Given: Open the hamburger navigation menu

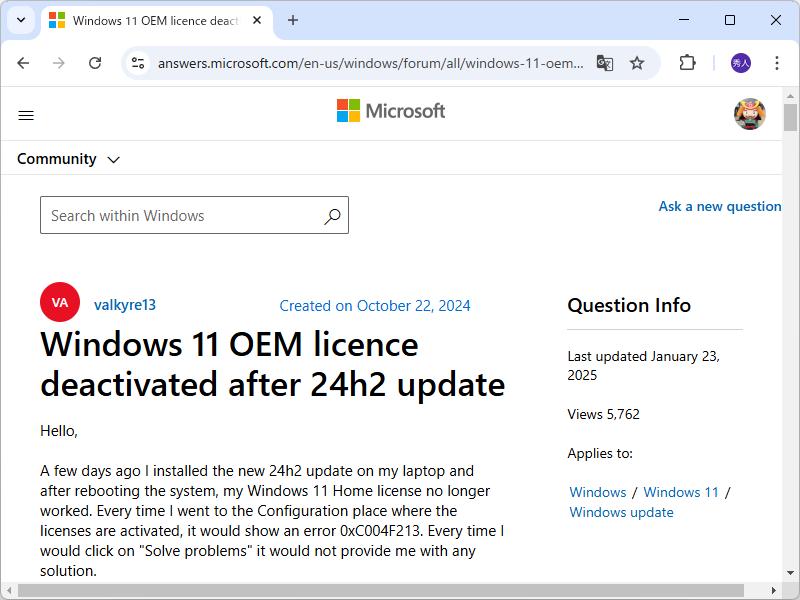Looking at the screenshot, I should pos(26,115).
